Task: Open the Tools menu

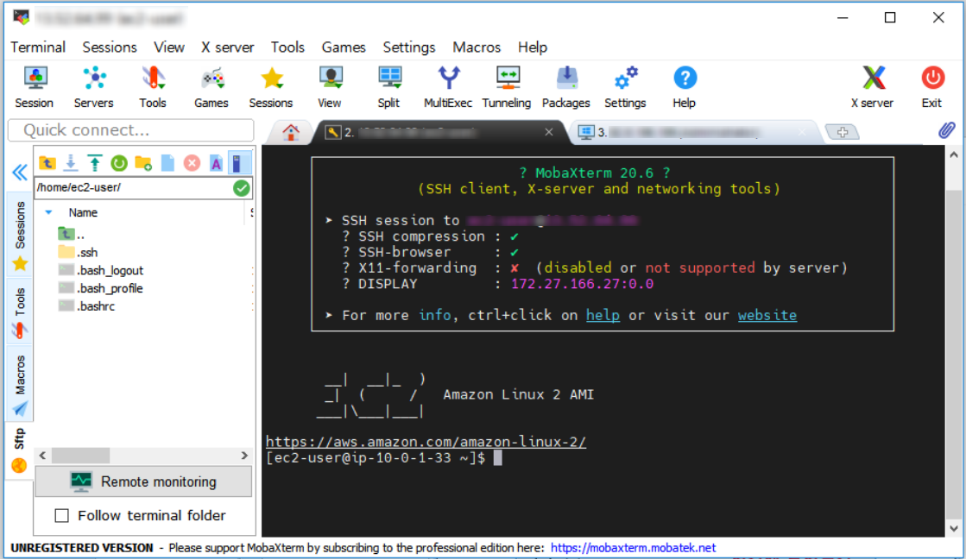Action: point(287,47)
